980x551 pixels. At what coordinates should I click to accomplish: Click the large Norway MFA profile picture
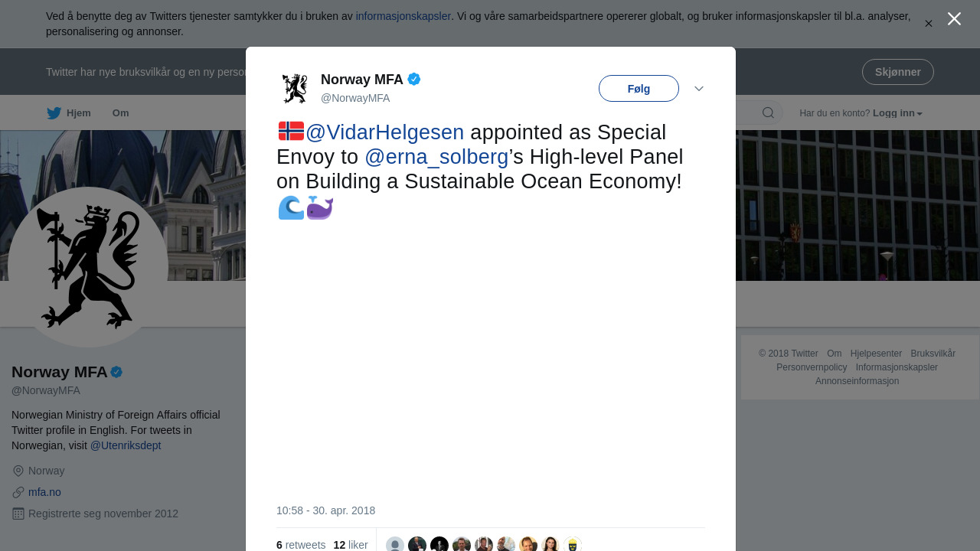tap(88, 267)
